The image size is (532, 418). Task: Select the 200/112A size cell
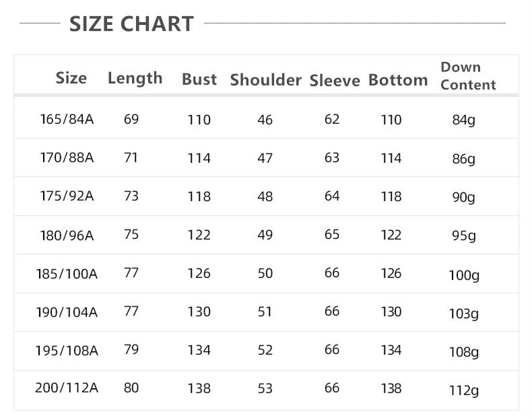pos(67,388)
